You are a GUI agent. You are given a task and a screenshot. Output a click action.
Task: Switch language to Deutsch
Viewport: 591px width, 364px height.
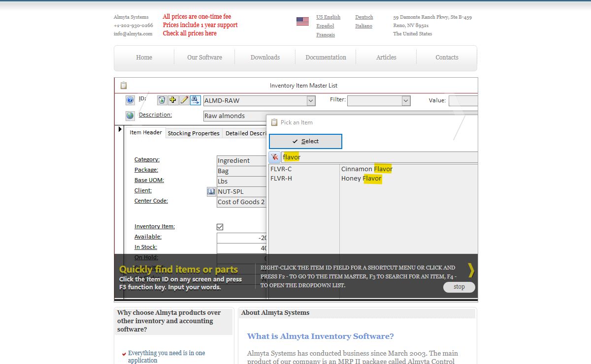364,17
